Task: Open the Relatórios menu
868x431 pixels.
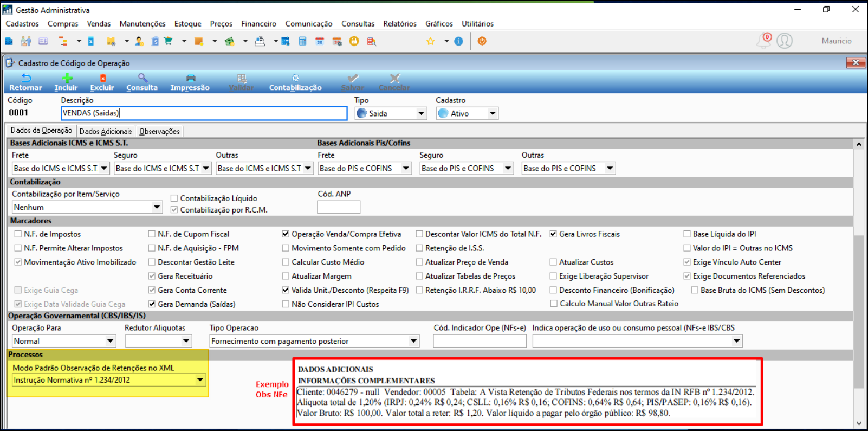Action: pyautogui.click(x=400, y=24)
